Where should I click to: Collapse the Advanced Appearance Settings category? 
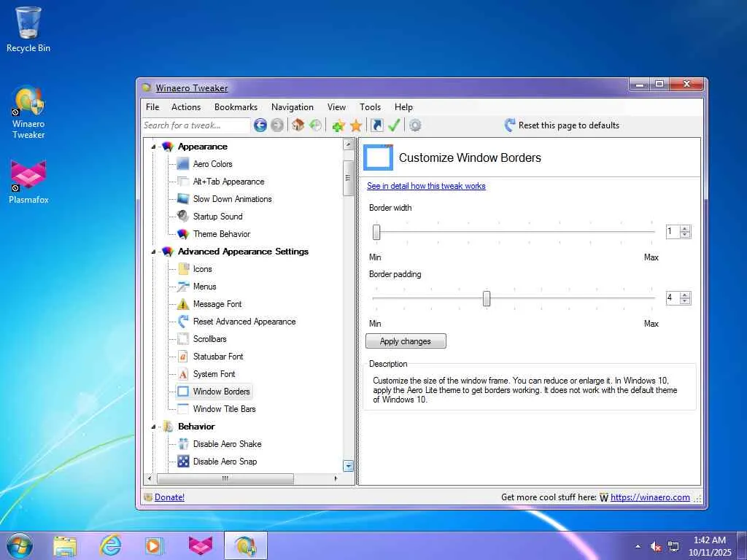click(153, 252)
